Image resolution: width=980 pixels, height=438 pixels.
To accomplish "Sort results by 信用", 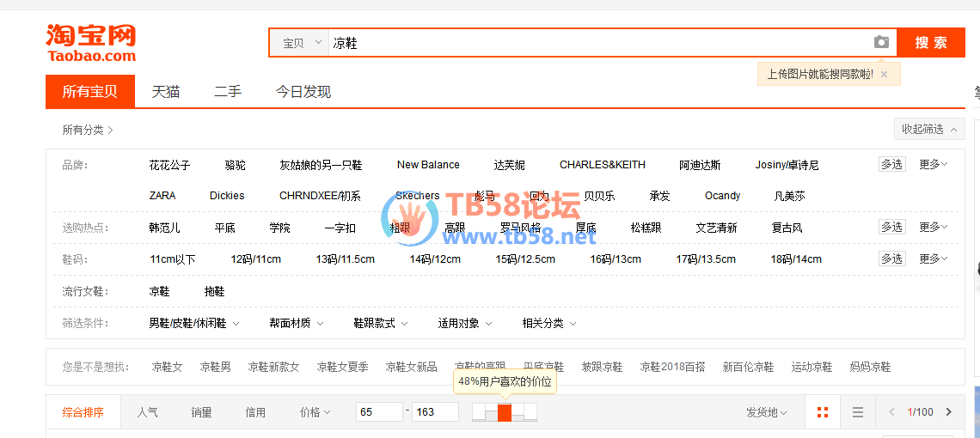I will (x=255, y=412).
